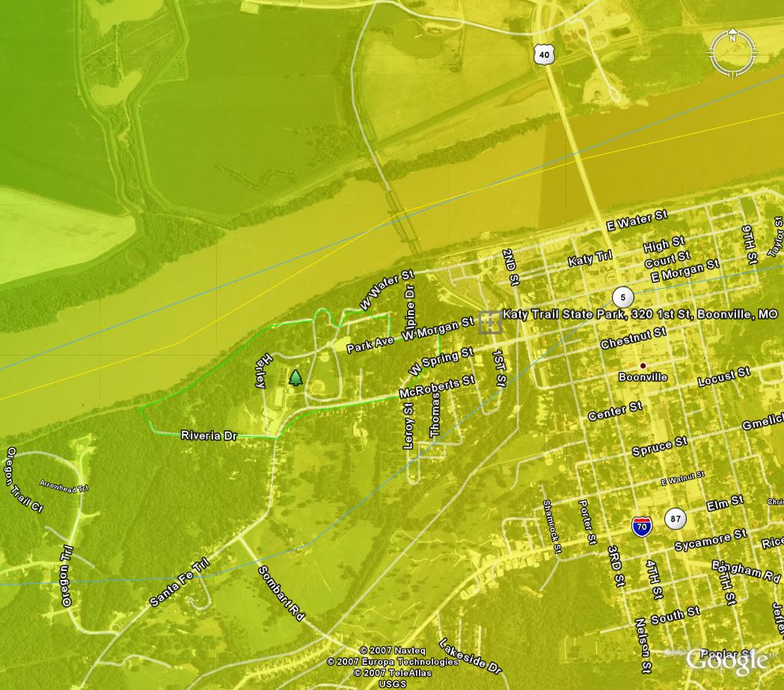Click the green tree park icon

pyautogui.click(x=295, y=378)
